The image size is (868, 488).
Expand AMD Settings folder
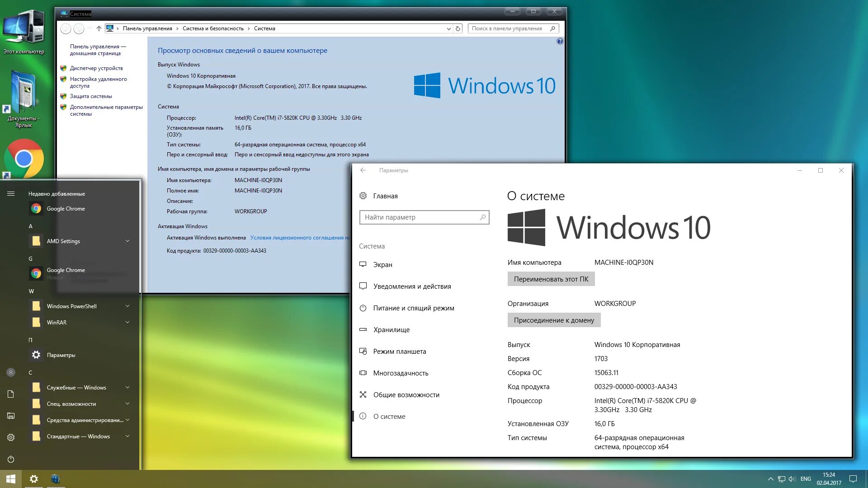pyautogui.click(x=127, y=241)
